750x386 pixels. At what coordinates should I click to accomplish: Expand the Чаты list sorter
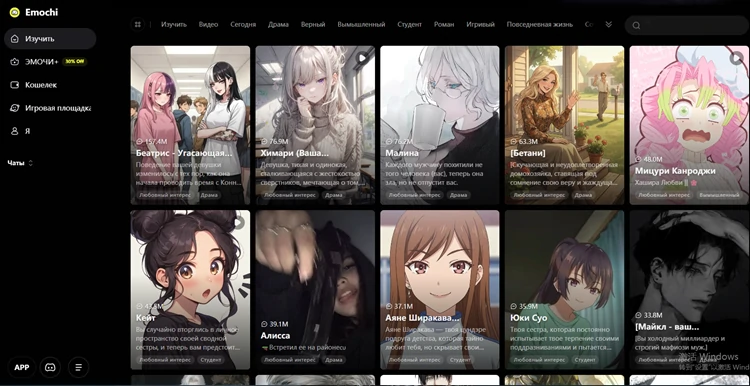[x=31, y=163]
